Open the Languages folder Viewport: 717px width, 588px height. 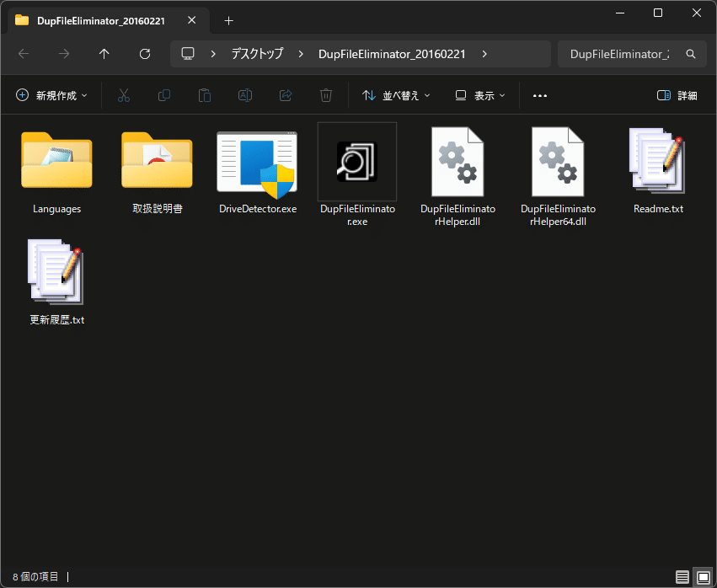[x=56, y=161]
